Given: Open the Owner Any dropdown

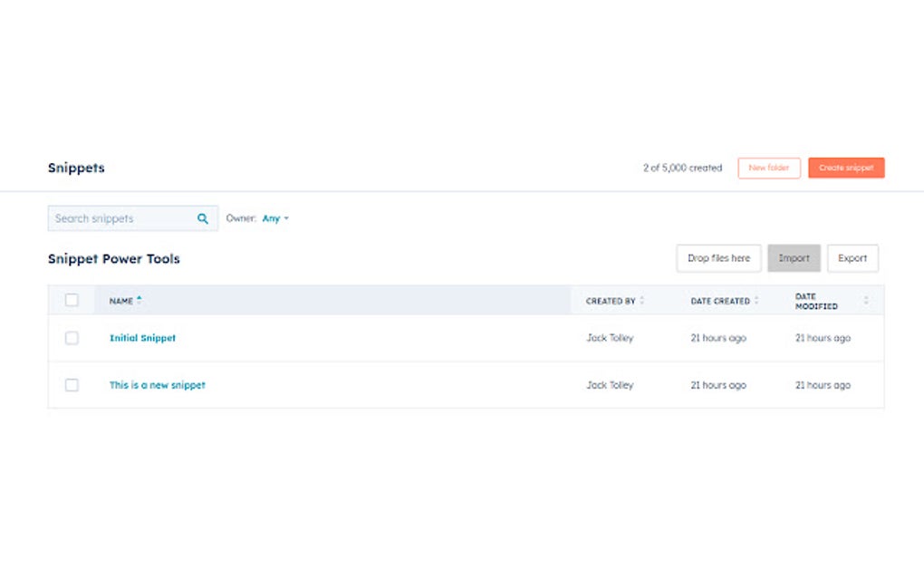Looking at the screenshot, I should [x=274, y=218].
